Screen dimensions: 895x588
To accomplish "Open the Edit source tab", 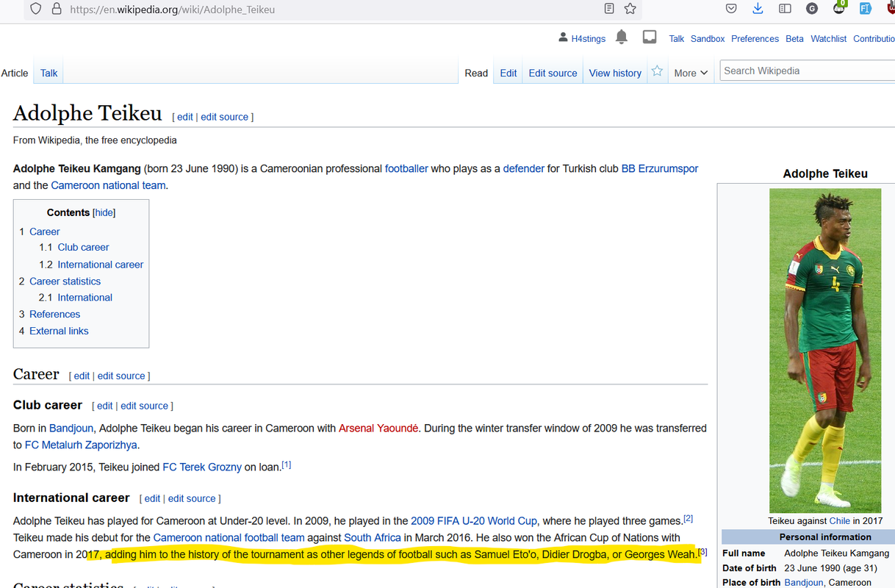I will point(553,73).
